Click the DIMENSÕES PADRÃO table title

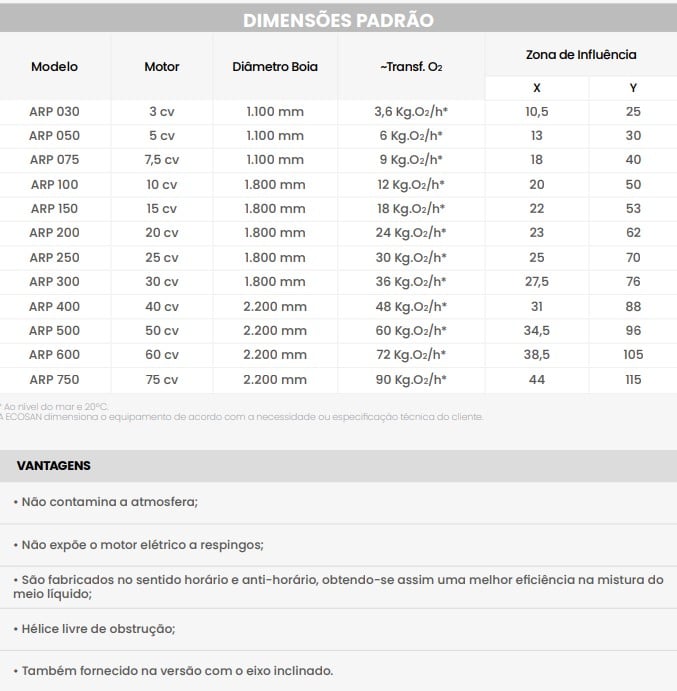(338, 21)
